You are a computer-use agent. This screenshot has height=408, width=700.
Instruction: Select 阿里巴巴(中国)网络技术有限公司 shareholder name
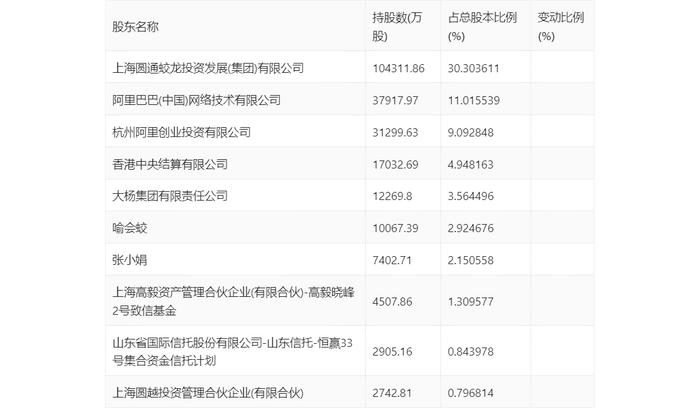tap(196, 100)
